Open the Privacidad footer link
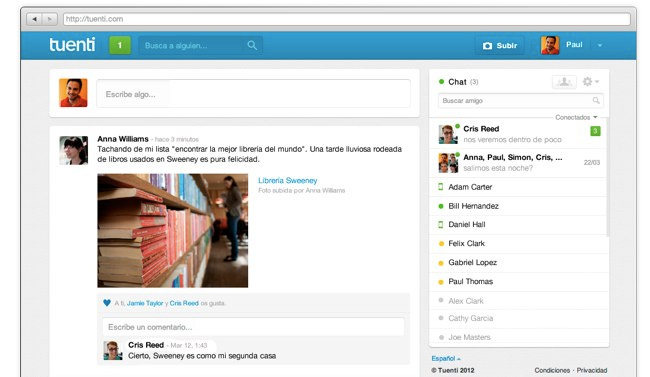 tap(592, 370)
